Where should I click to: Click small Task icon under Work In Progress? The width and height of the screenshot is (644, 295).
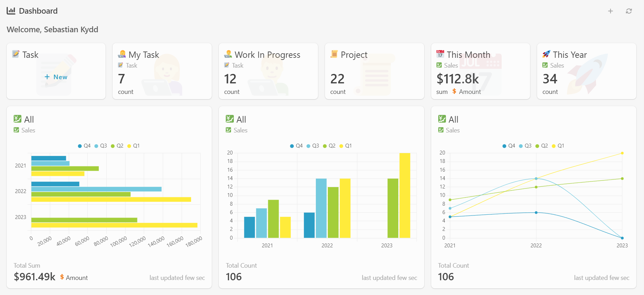[x=227, y=65]
